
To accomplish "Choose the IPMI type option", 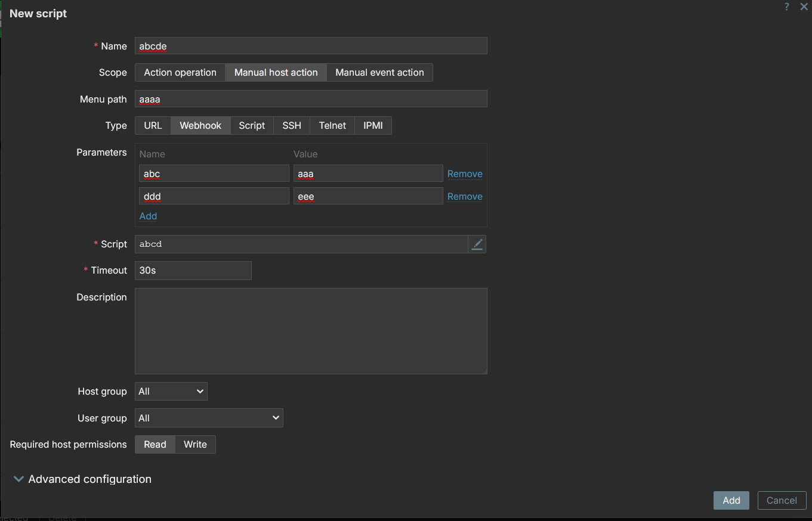I will [373, 126].
